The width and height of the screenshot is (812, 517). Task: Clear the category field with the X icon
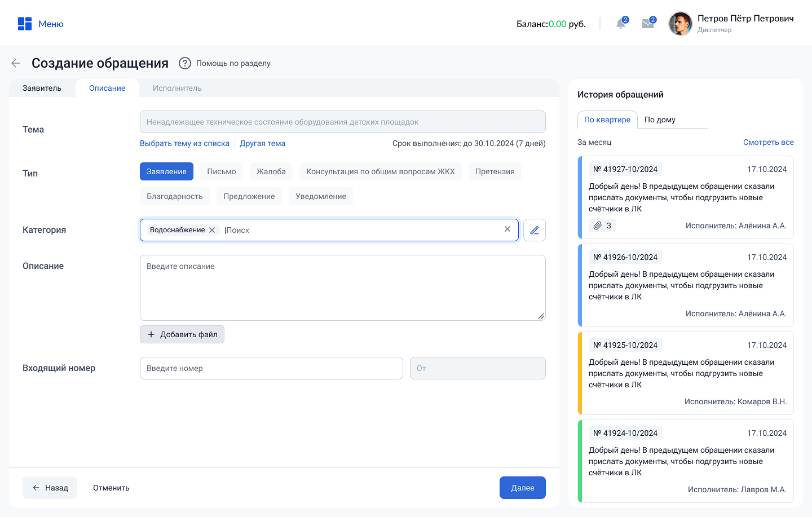(507, 229)
